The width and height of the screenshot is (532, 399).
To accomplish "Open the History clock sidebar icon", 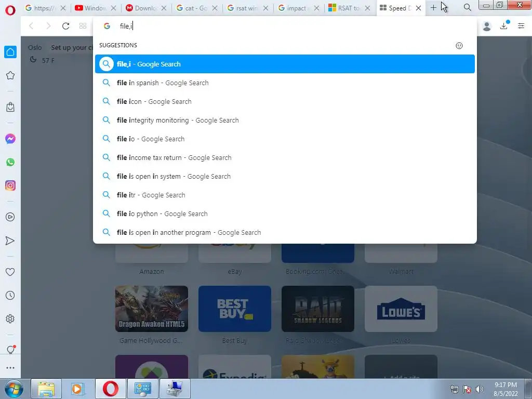I will [x=10, y=296].
